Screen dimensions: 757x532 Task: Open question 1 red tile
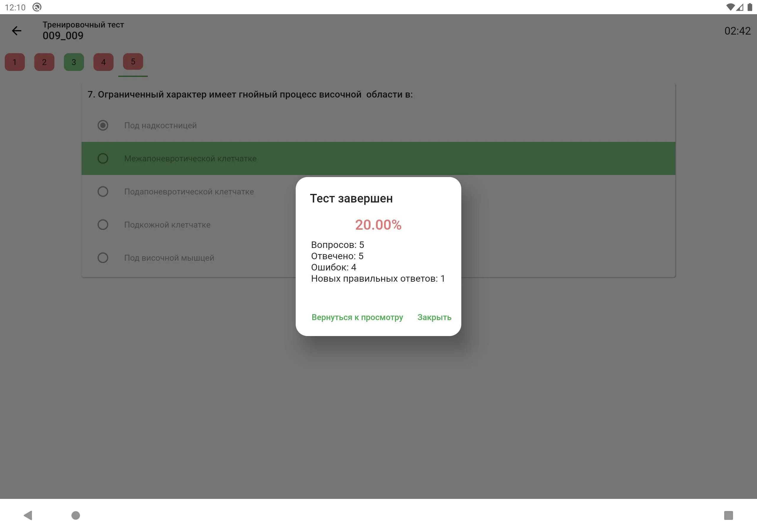click(x=14, y=62)
